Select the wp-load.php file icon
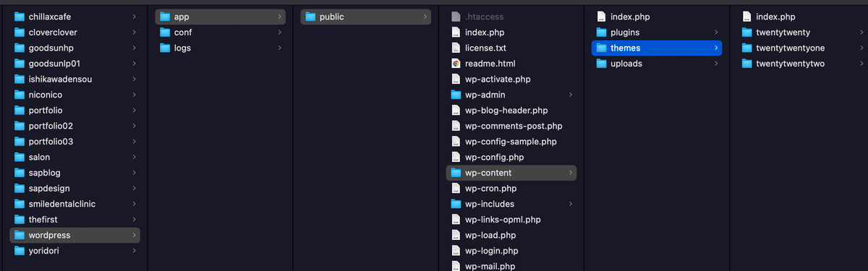The height and width of the screenshot is (271, 868). 456,235
